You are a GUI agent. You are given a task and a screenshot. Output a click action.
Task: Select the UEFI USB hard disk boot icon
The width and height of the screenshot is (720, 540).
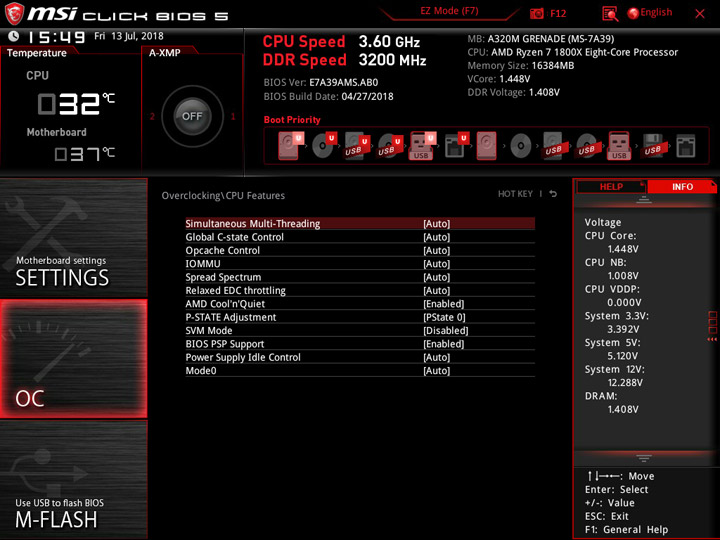click(x=356, y=146)
